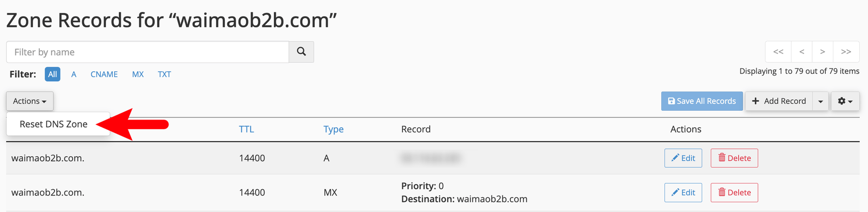Image resolution: width=868 pixels, height=212 pixels.
Task: Show only CNAME records
Action: coord(104,74)
